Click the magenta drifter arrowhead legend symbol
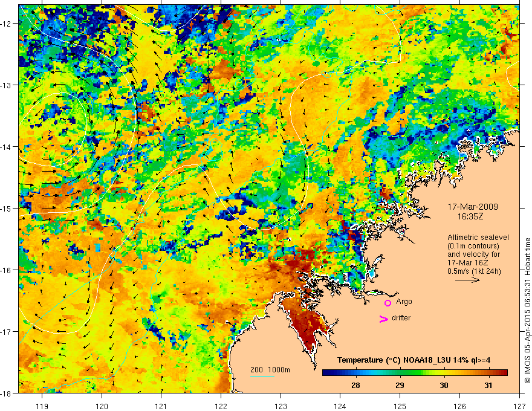This screenshot has width=532, height=411. click(x=384, y=319)
